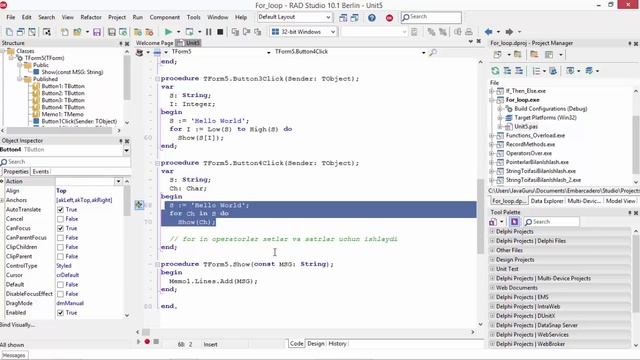The image size is (640, 360).
Task: Open the Action property value dropdown
Action: point(118,181)
